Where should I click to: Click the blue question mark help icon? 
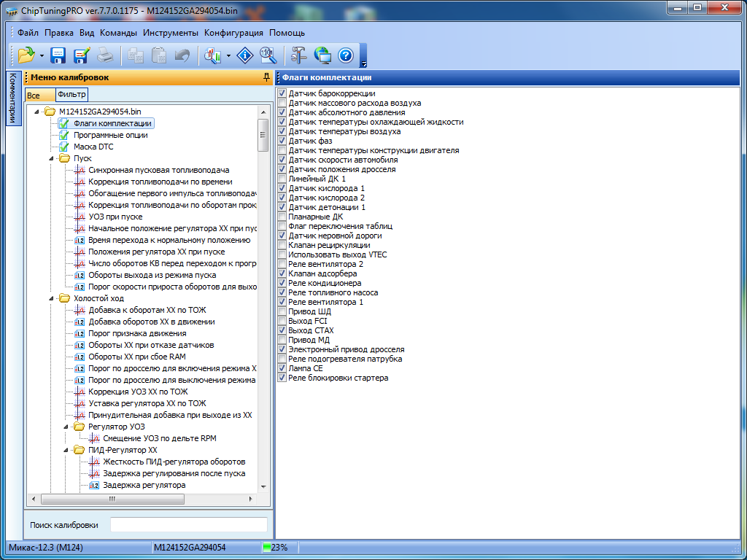[345, 55]
